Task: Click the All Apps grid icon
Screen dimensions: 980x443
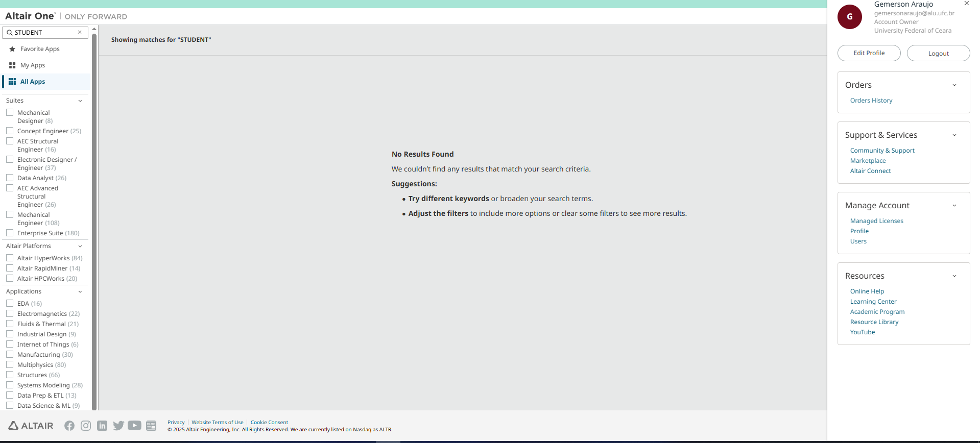Action: tap(12, 82)
